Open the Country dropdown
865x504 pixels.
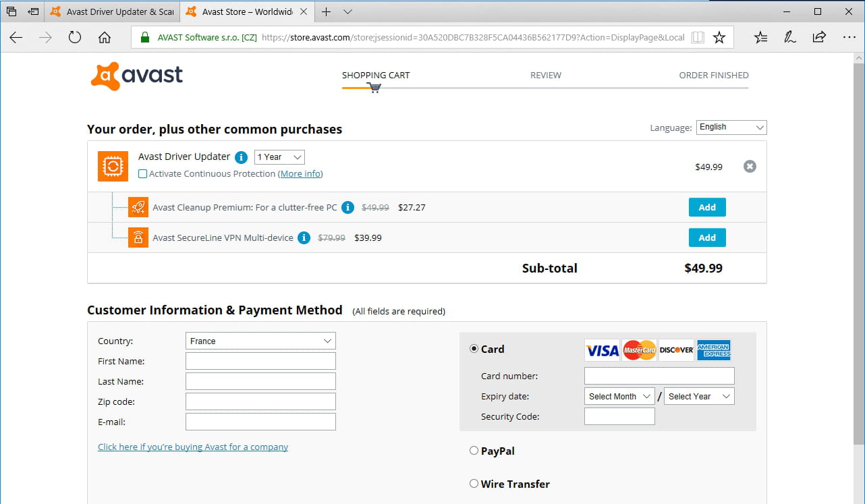pos(260,341)
